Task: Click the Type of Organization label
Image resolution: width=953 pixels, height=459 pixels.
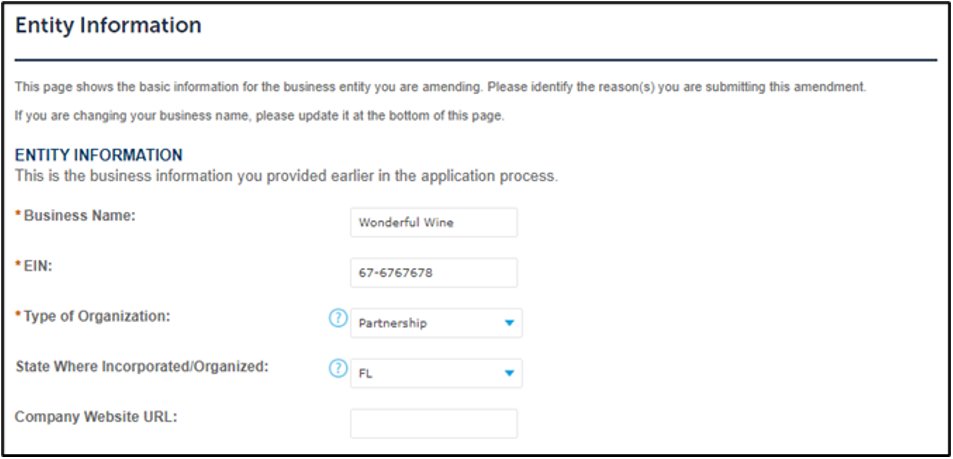Action: point(97,316)
